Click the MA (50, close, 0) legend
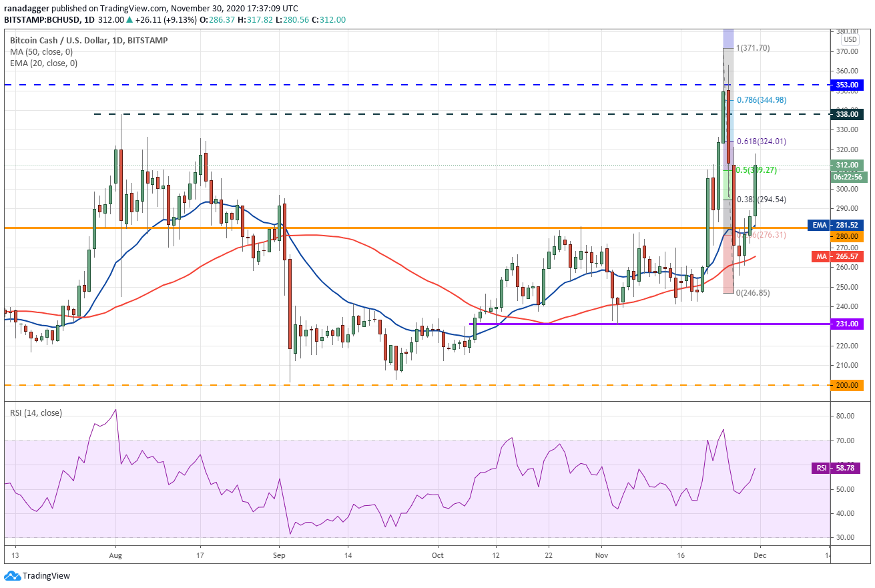The width and height of the screenshot is (875, 588). (x=41, y=52)
